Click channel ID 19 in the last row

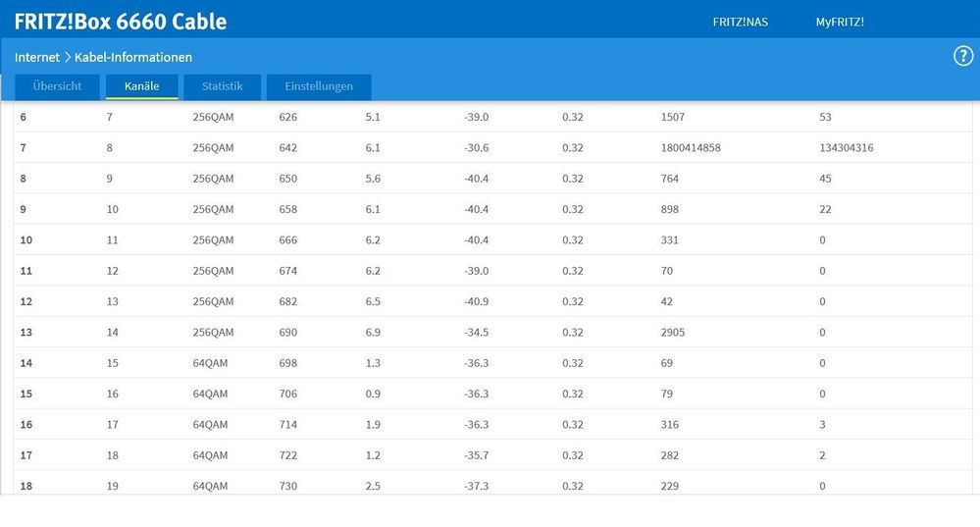point(113,486)
